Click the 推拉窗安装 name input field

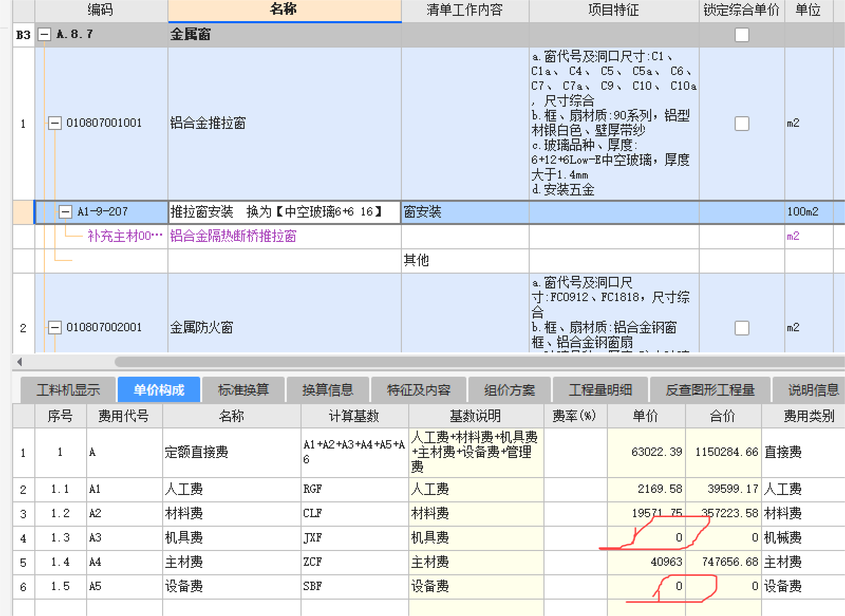coord(285,212)
